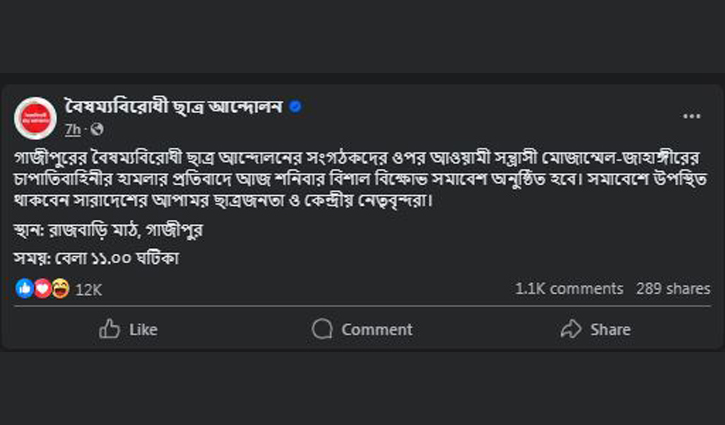Click the blue thumbs-up reaction emoji
This screenshot has height=425, width=725.
coord(25,289)
